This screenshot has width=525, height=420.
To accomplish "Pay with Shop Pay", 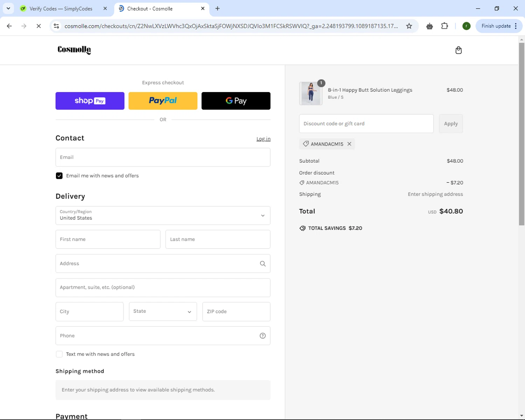I will [x=90, y=101].
